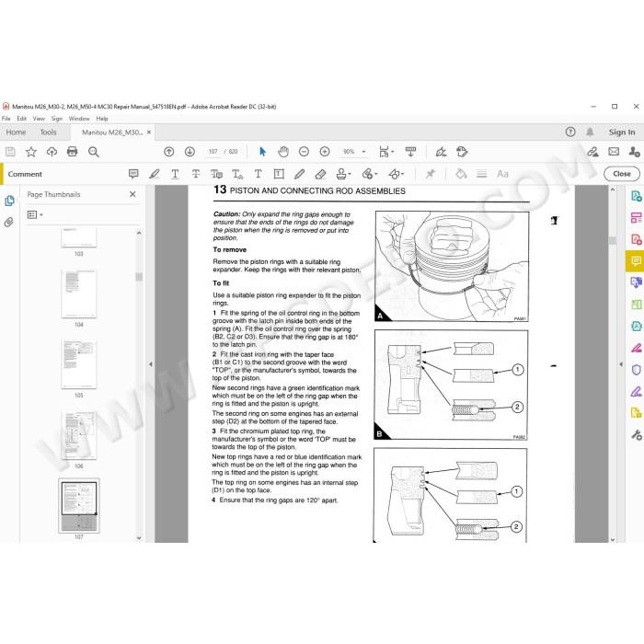Open the View menu
644x644 pixels.
(x=39, y=119)
